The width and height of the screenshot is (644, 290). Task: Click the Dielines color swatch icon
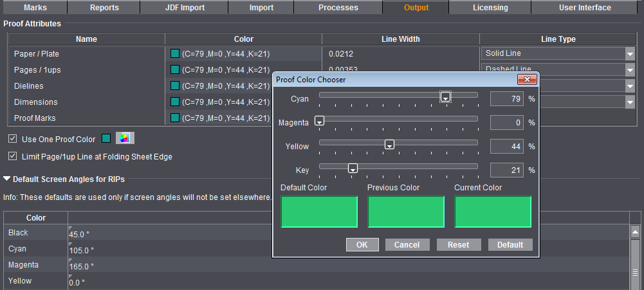[x=174, y=86]
